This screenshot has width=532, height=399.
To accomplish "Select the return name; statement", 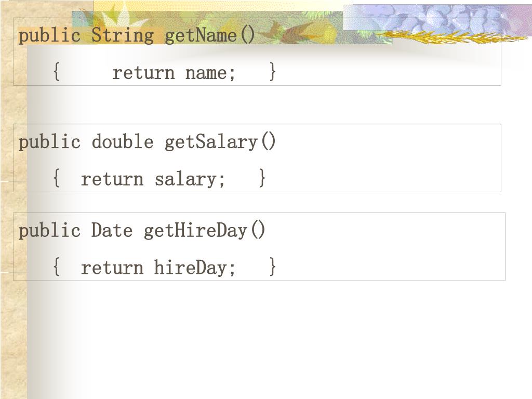I will pos(174,72).
